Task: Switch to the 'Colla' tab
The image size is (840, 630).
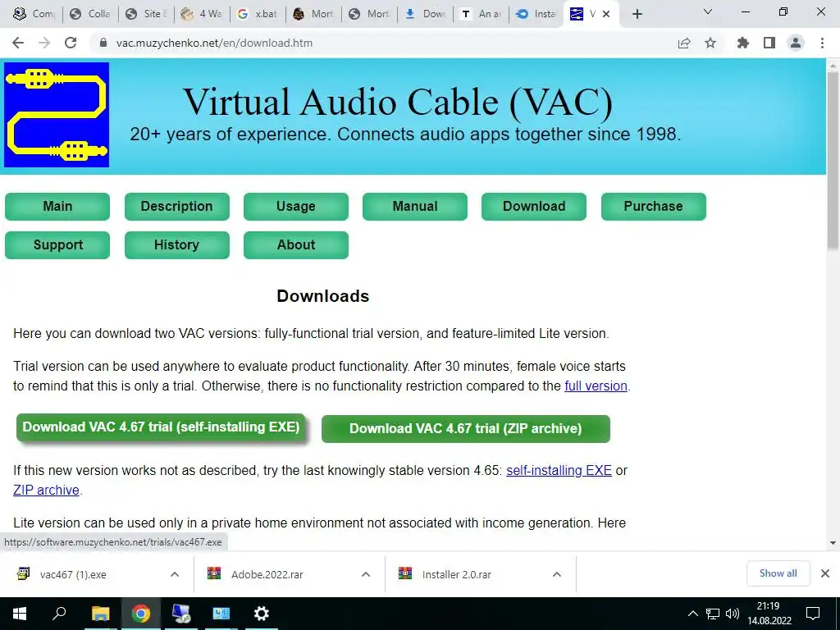Action: 90,14
